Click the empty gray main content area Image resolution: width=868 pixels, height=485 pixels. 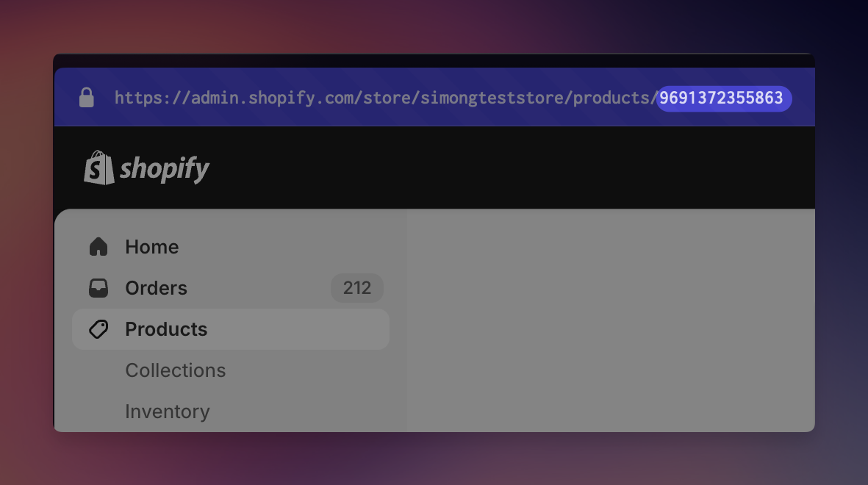tap(611, 320)
